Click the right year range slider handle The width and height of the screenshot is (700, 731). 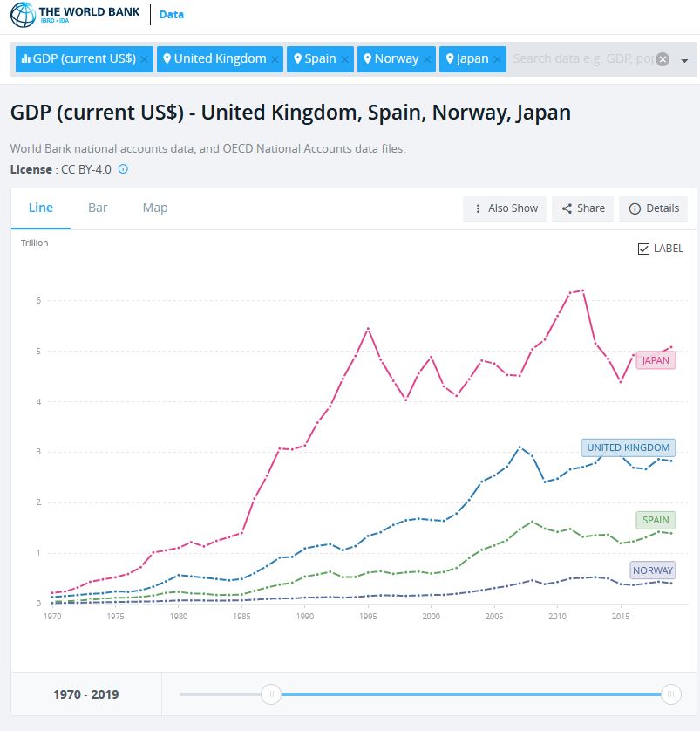670,694
